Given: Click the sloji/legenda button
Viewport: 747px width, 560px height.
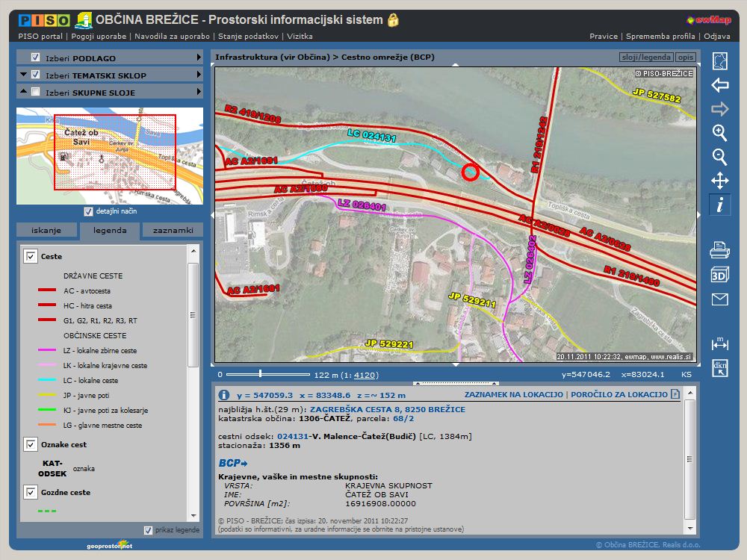Looking at the screenshot, I should 645,57.
